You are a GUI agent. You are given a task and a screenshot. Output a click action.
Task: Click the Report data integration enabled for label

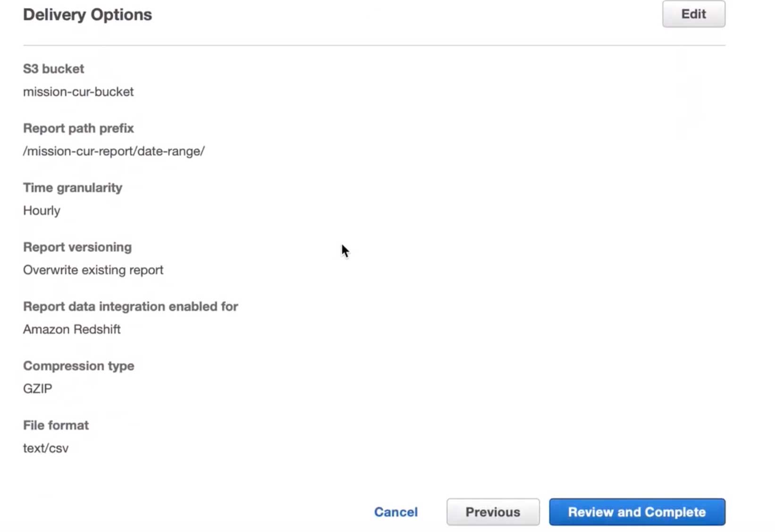coord(130,307)
